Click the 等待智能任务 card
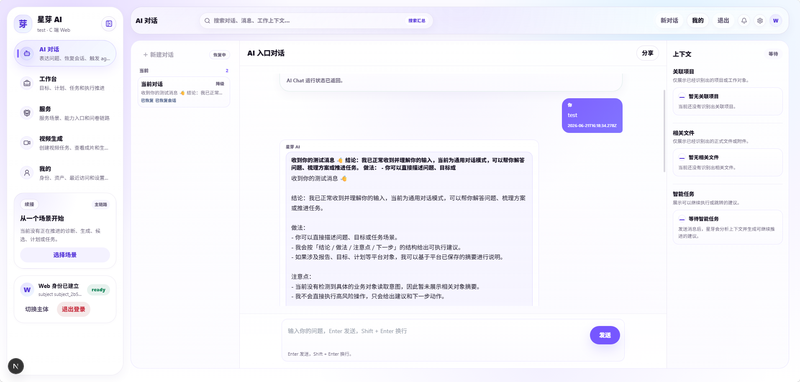800x382 pixels. pyautogui.click(x=727, y=227)
